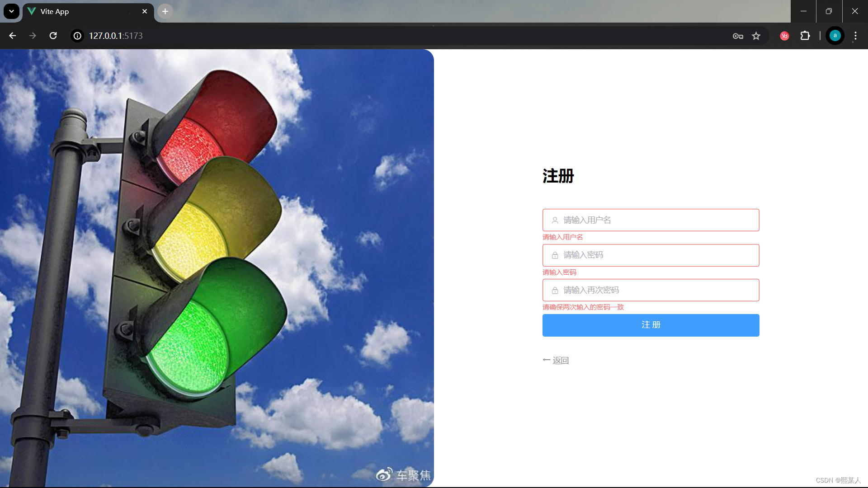The image size is (868, 488).
Task: Click the red yd extension icon
Action: click(x=784, y=36)
